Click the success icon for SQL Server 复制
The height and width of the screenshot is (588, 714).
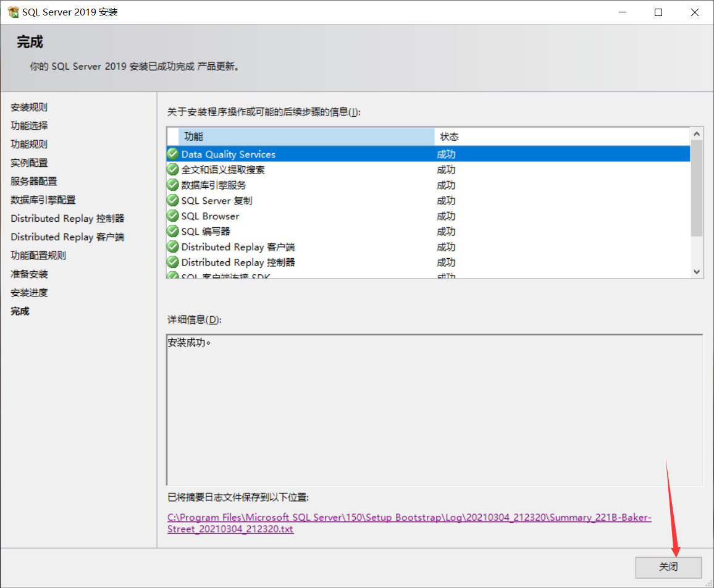tap(172, 200)
